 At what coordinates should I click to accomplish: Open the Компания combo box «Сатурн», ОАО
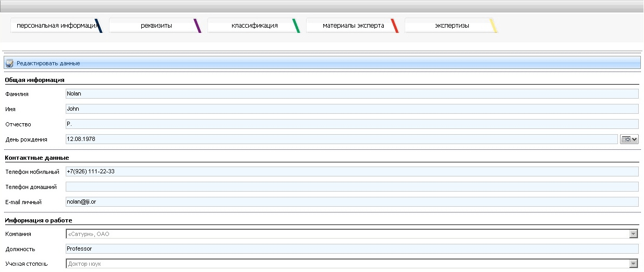click(352, 234)
